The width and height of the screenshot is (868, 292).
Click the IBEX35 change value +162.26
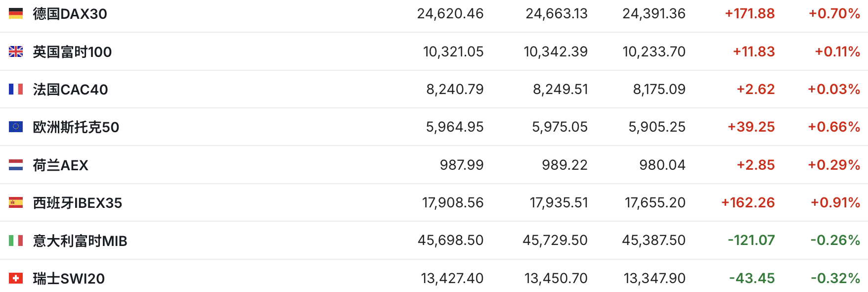(747, 202)
